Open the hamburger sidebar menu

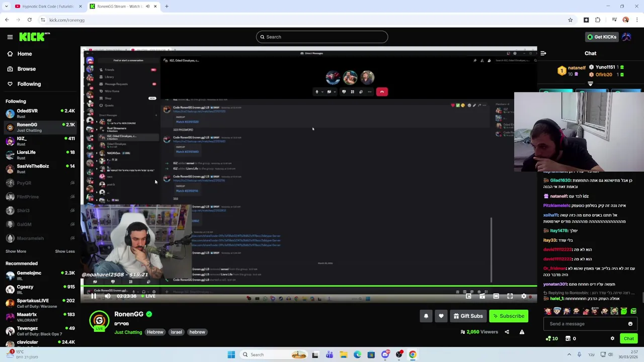click(x=10, y=37)
